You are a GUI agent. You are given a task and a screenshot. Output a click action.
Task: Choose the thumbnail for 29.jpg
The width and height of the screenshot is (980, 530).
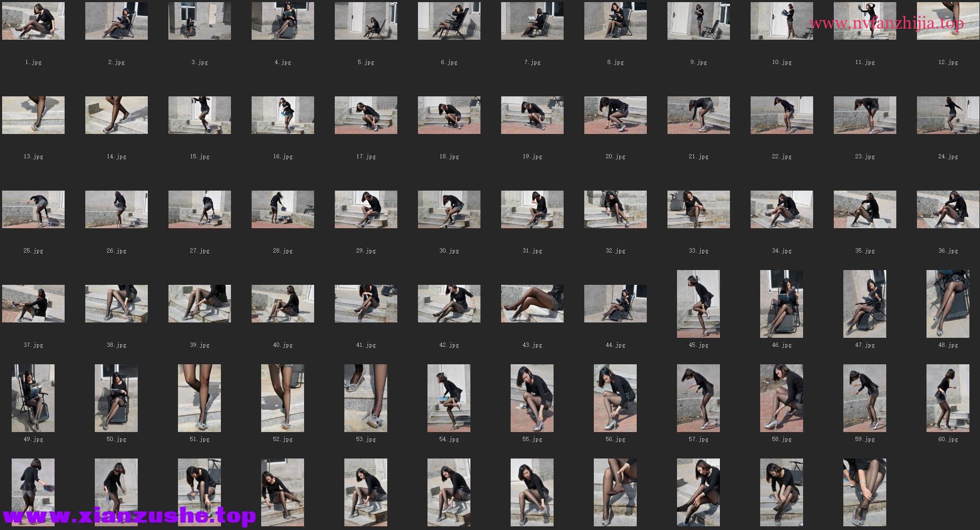tap(366, 209)
